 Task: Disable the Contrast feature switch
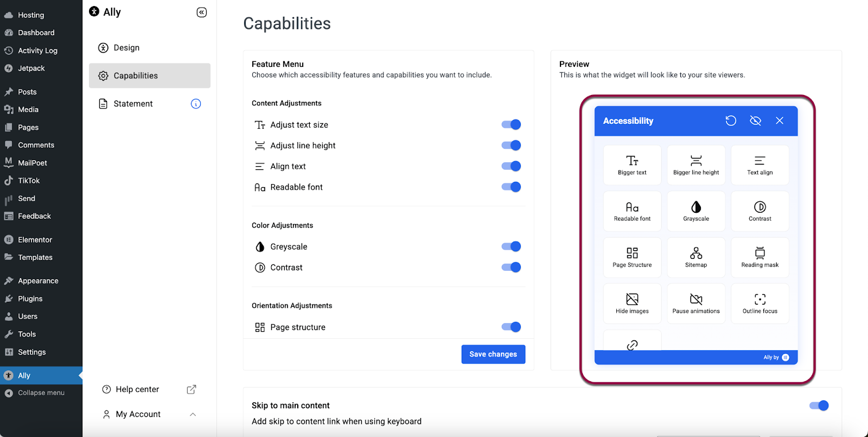[511, 267]
